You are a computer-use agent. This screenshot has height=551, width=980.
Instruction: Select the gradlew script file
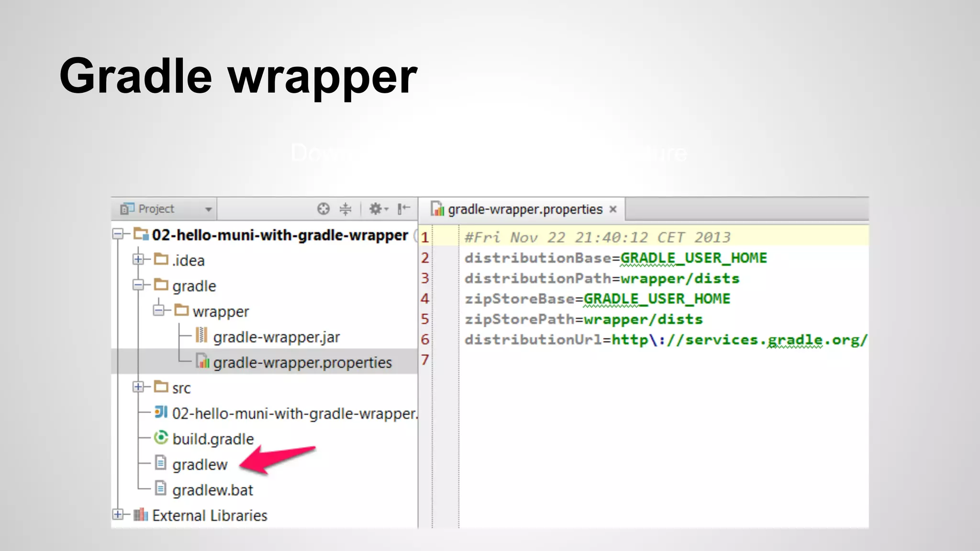200,465
